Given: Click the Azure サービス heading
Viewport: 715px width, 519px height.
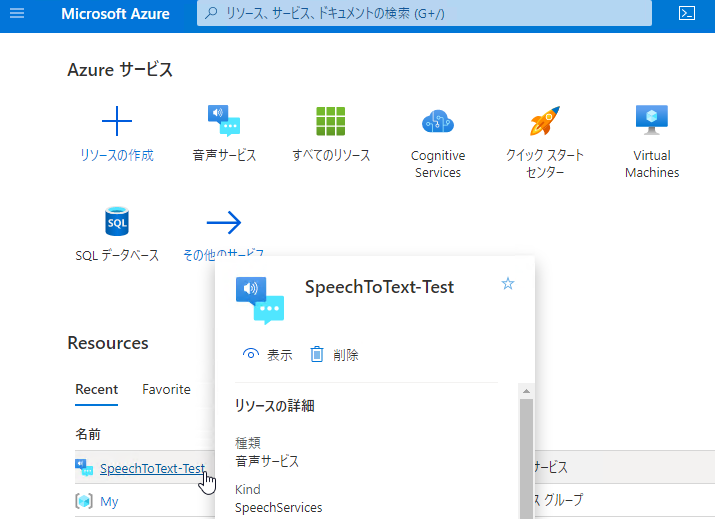Looking at the screenshot, I should pyautogui.click(x=120, y=70).
